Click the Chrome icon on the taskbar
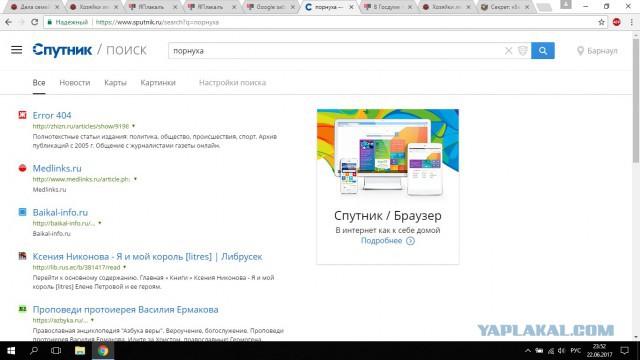Screen dimensions: 640x360 coord(103,351)
